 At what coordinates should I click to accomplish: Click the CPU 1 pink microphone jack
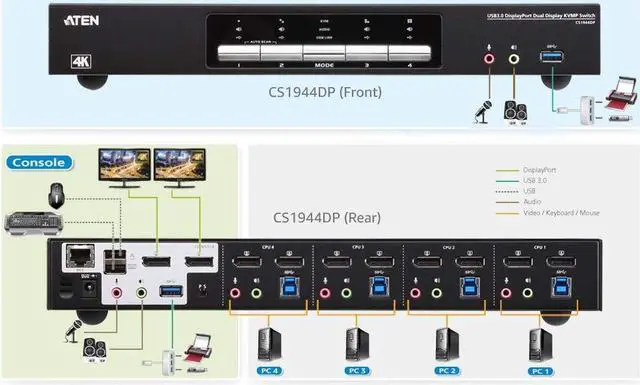(506, 293)
